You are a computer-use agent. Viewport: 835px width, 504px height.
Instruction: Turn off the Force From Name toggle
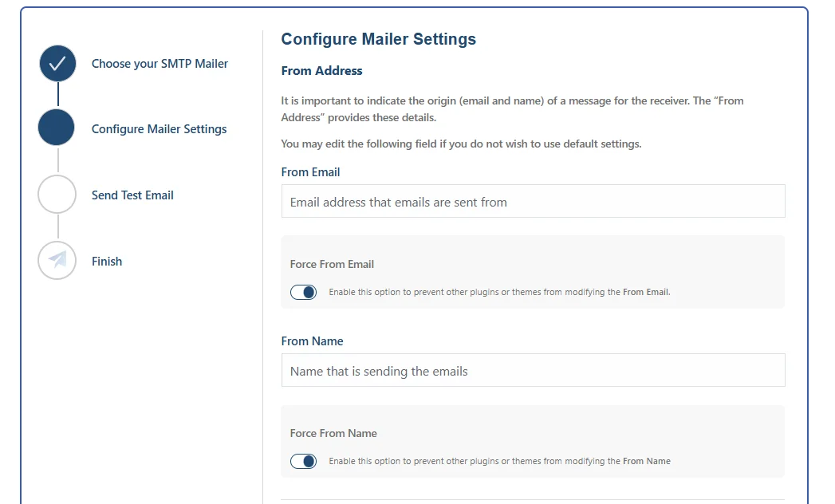pos(303,461)
